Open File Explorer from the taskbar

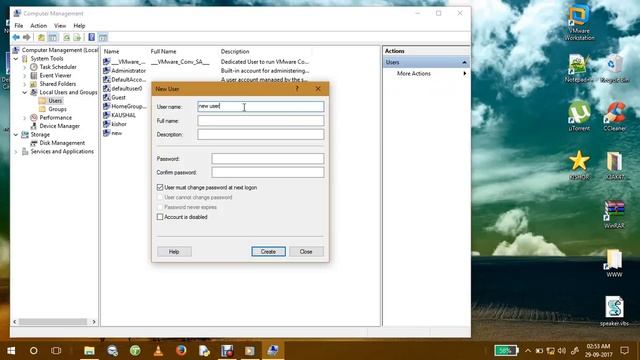point(89,350)
